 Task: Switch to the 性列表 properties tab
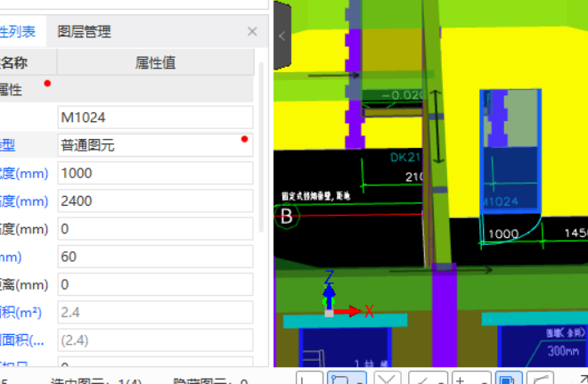point(18,31)
